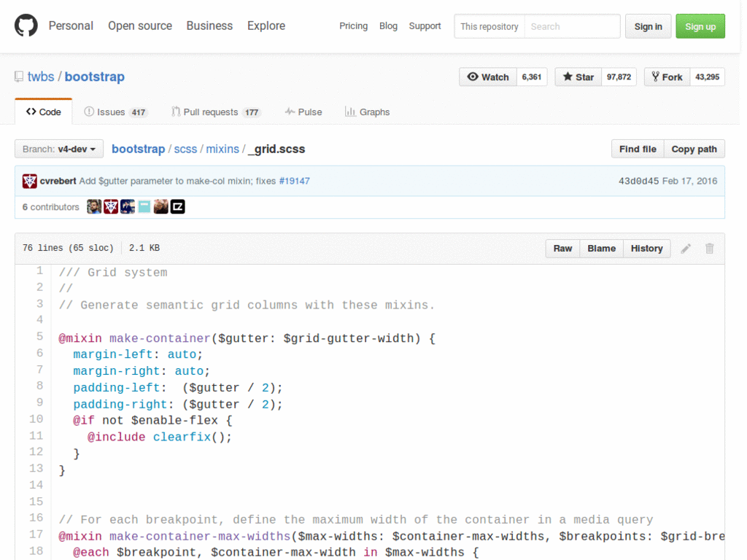The image size is (747, 560).
Task: Open the Business menu item
Action: pyautogui.click(x=209, y=26)
